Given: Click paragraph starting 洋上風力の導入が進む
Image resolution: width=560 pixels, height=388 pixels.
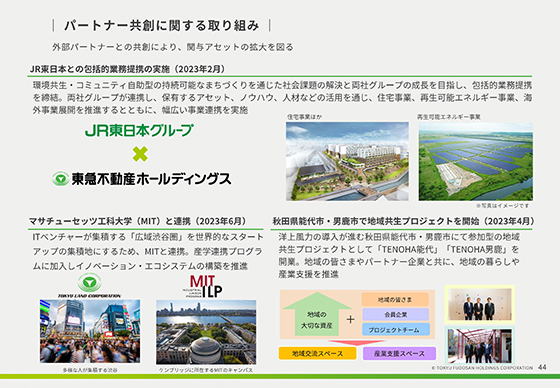Looking at the screenshot, I should [x=399, y=255].
